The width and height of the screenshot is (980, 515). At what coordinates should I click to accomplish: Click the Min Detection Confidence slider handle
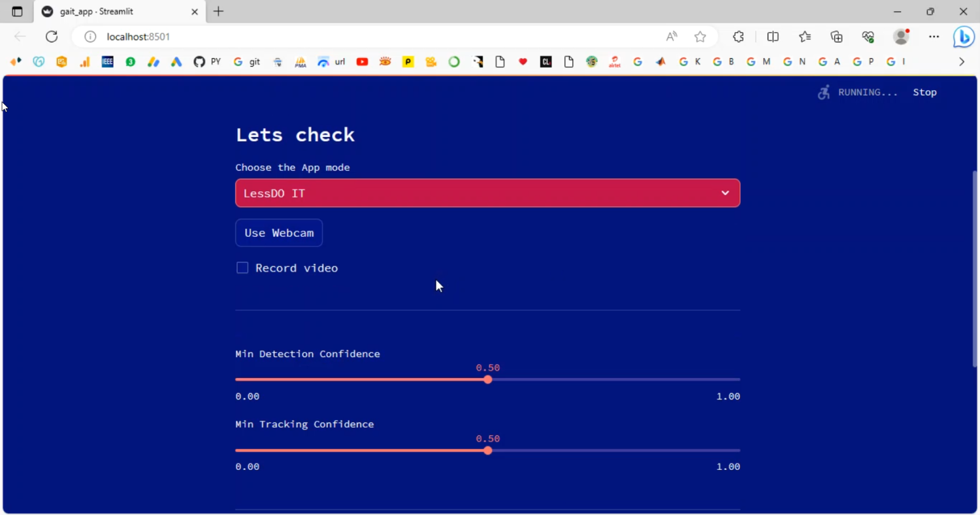click(x=488, y=379)
